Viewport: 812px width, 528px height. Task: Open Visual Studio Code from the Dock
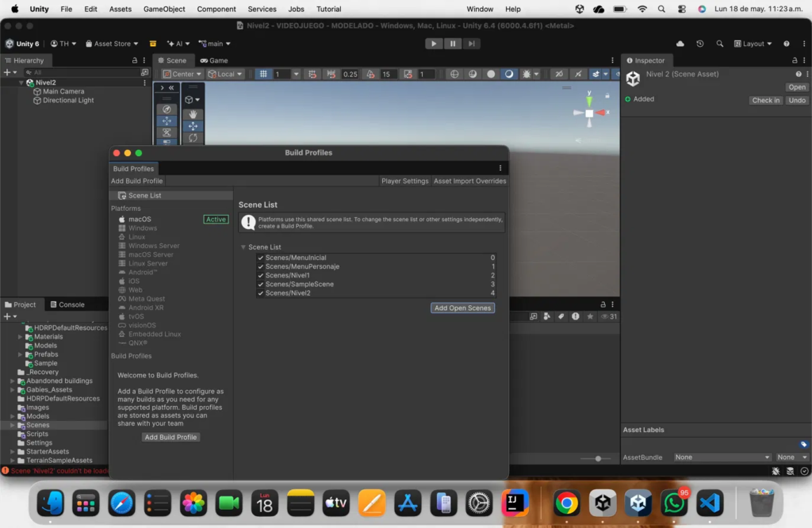pos(710,503)
